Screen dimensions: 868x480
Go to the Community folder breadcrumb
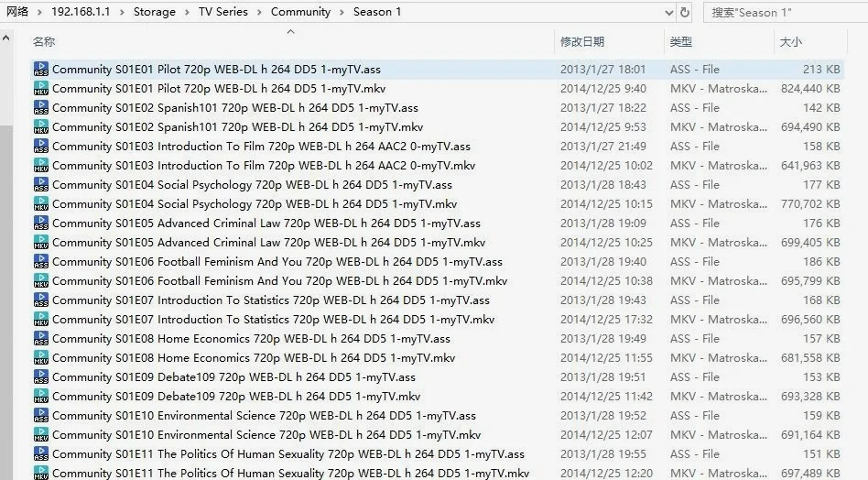300,12
